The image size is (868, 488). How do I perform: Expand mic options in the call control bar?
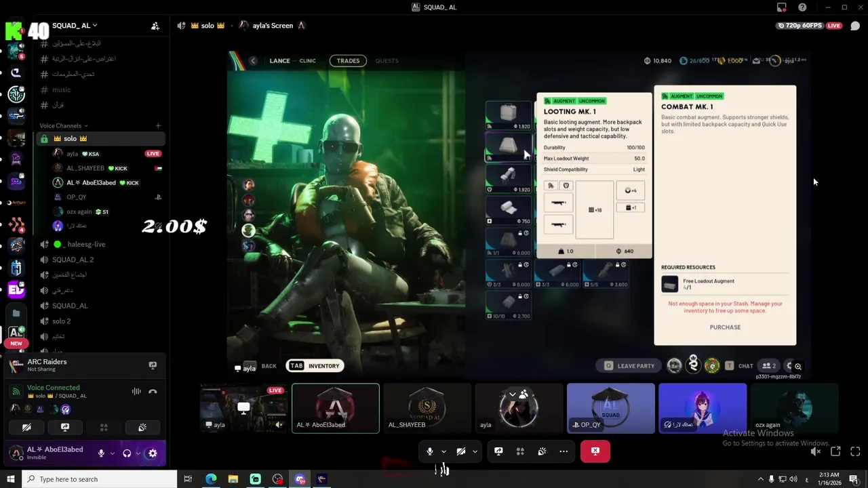[x=444, y=451]
